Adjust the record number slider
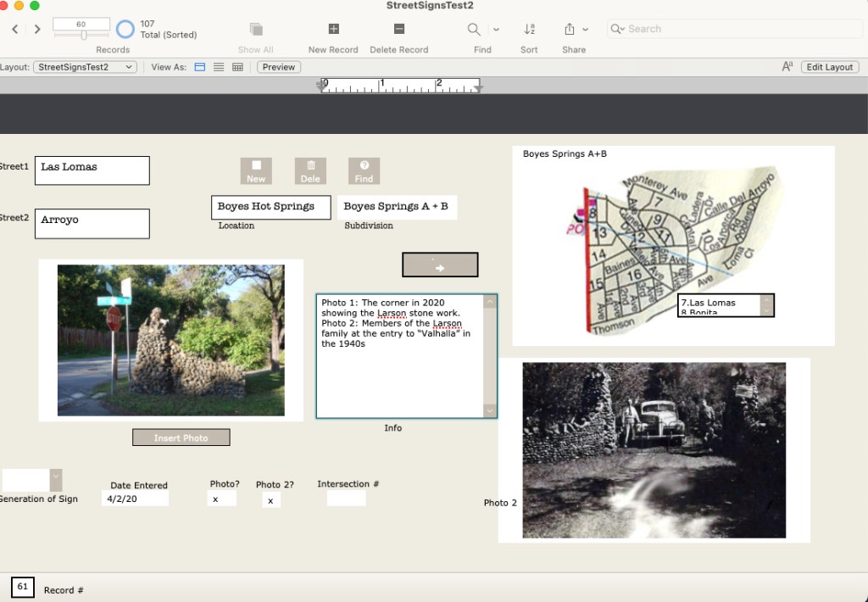 tap(83, 35)
